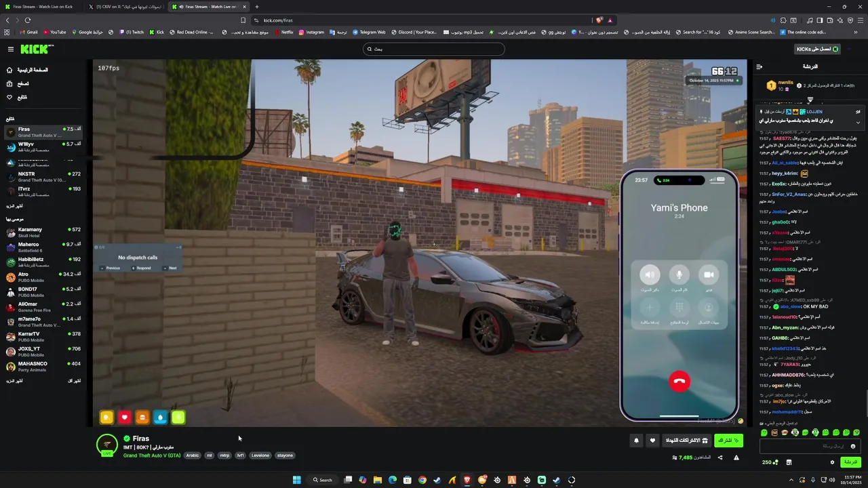868x488 pixels.
Task: Select the Arabic stream tag
Action: click(x=193, y=455)
